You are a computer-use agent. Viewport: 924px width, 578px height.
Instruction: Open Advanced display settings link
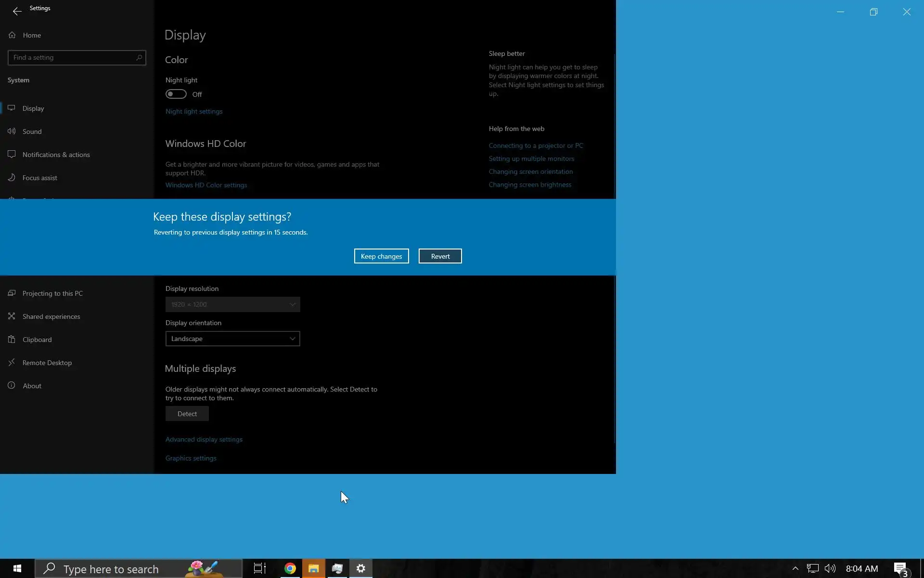[x=204, y=439]
